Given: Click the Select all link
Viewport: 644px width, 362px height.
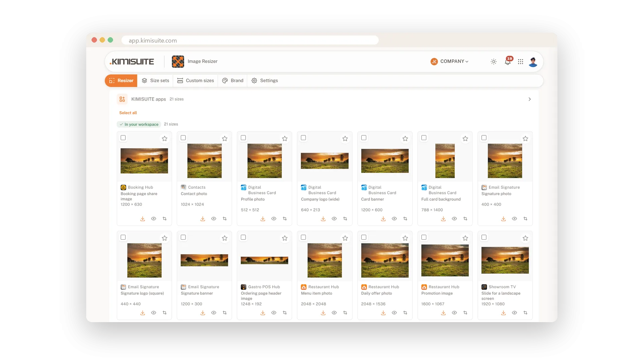Looking at the screenshot, I should click(x=128, y=113).
